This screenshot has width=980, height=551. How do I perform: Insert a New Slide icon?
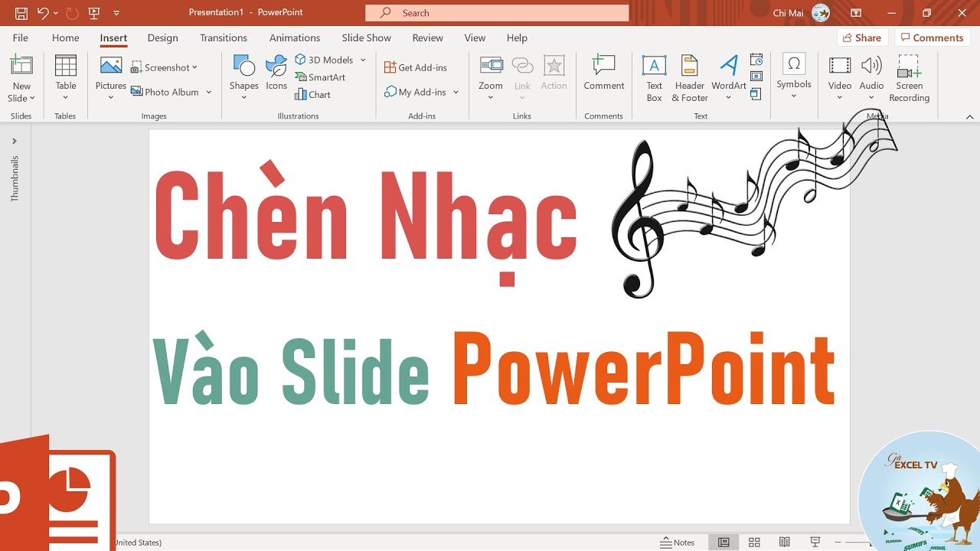pos(21,67)
